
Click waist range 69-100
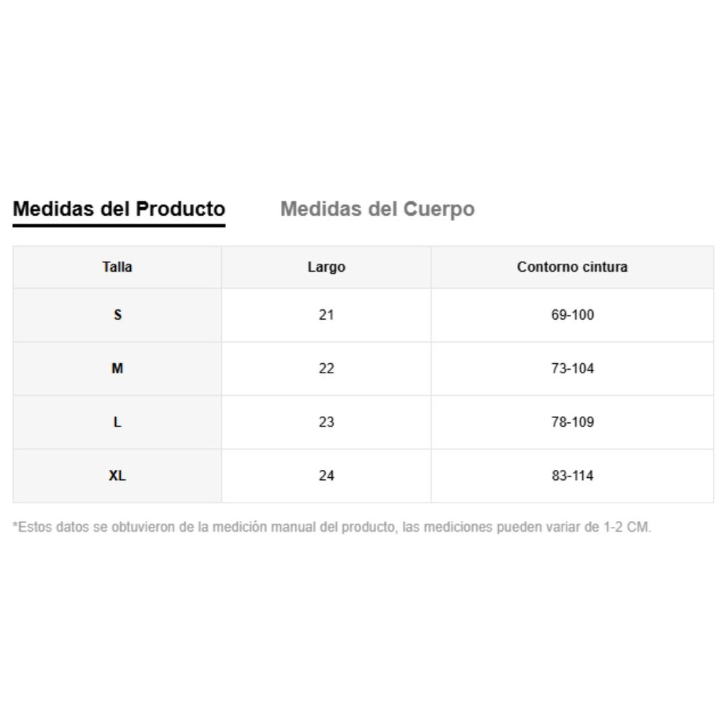click(x=572, y=315)
